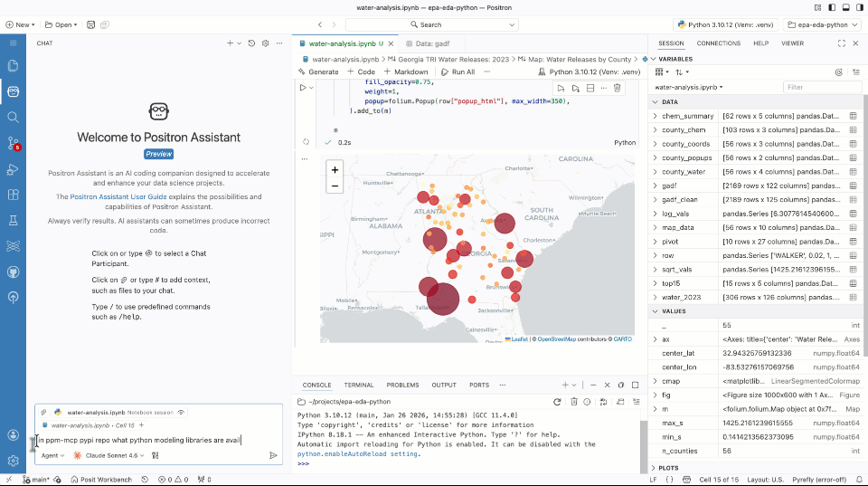
Task: Click the Run All notebook button
Action: click(x=458, y=71)
